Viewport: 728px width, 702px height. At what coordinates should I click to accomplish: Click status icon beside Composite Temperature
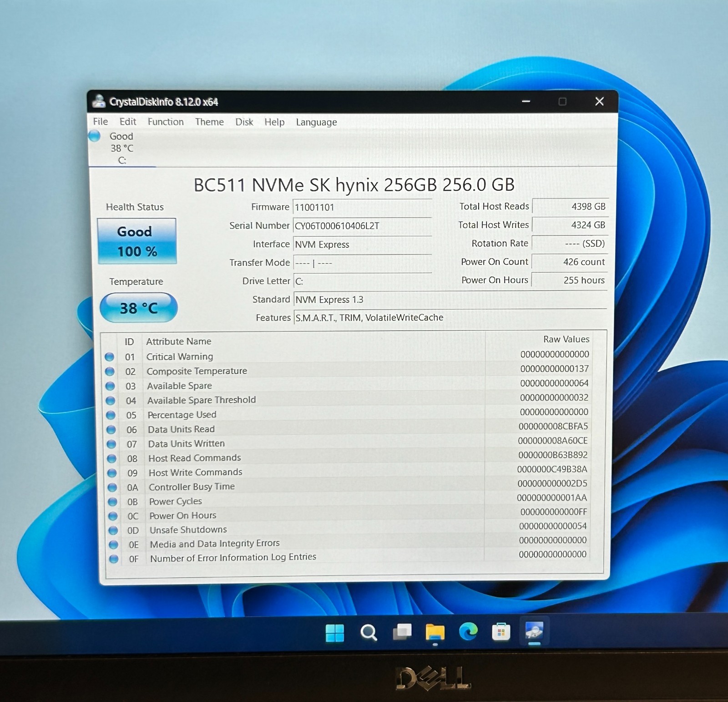point(110,371)
